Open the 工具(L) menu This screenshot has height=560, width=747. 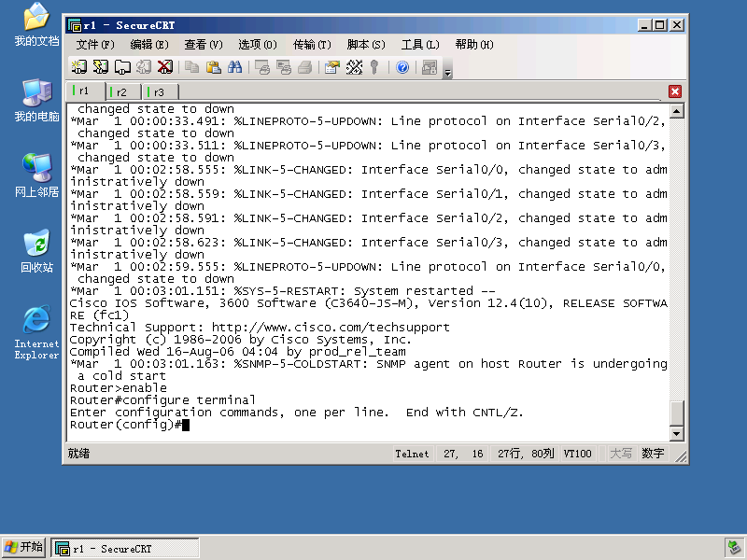coord(419,45)
